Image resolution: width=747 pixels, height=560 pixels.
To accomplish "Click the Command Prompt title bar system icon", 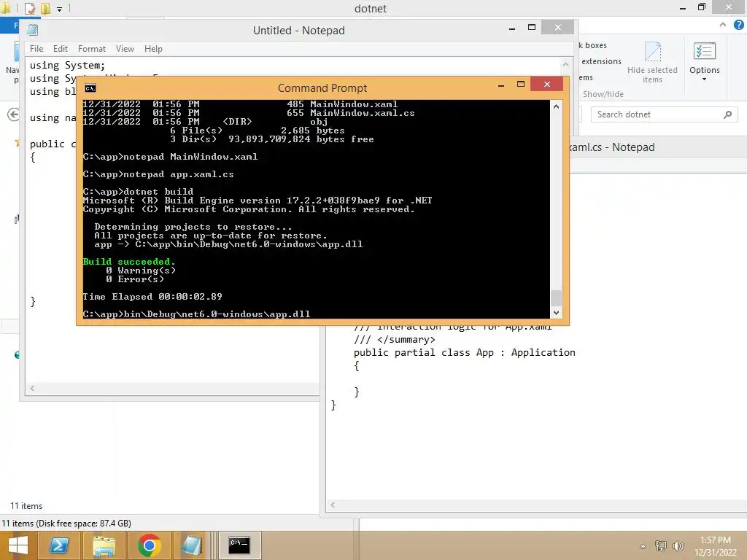I will pyautogui.click(x=90, y=88).
